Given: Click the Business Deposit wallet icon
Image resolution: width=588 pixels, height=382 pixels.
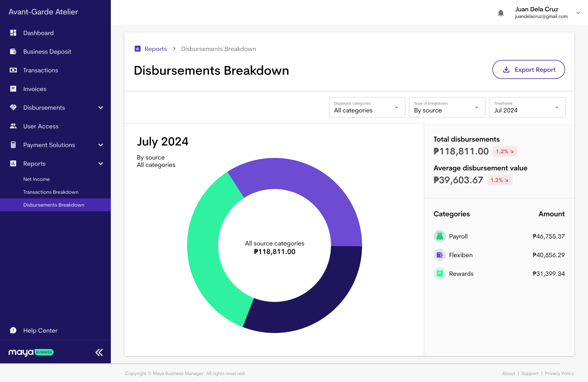Looking at the screenshot, I should pos(13,52).
